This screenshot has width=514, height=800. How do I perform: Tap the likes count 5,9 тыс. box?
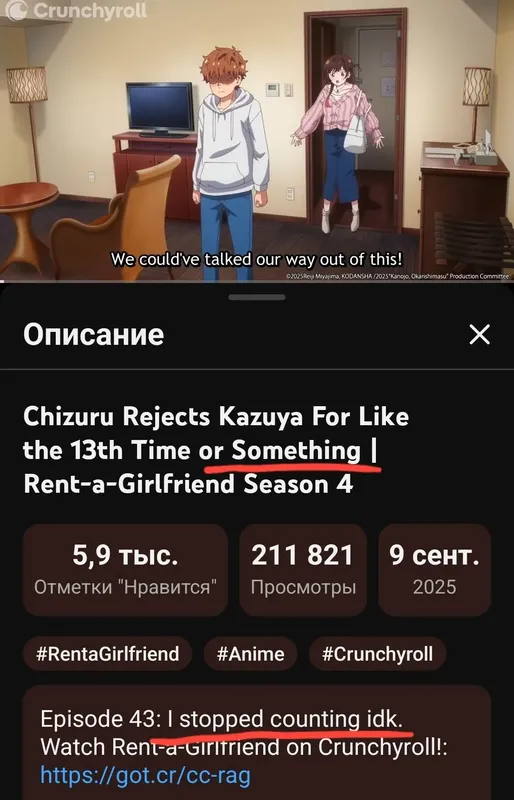point(126,570)
